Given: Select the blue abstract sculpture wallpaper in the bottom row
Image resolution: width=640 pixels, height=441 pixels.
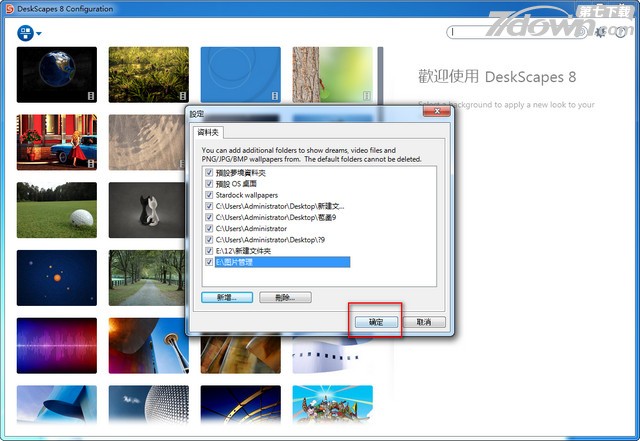Looking at the screenshot, I should point(57,404).
